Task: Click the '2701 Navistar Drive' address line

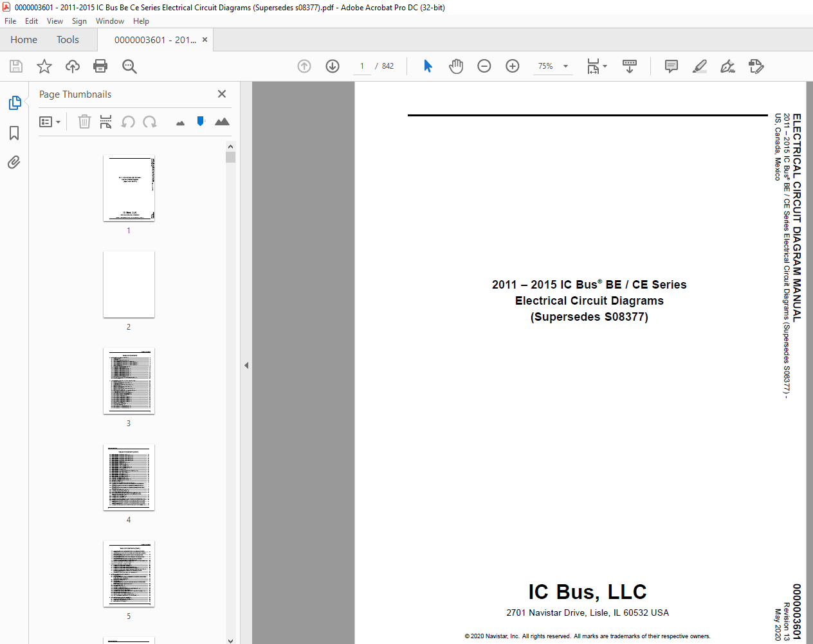Action: point(587,613)
